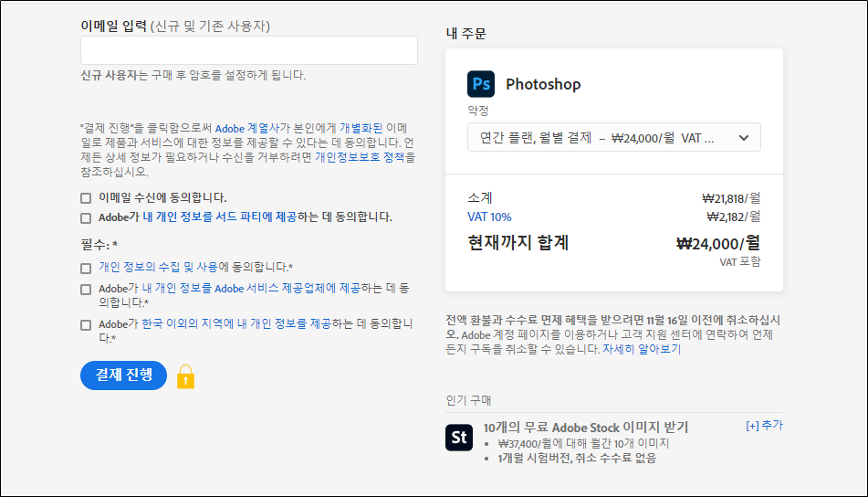Click the ₩21,818/월 subtotal value
This screenshot has width=868, height=497.
731,198
